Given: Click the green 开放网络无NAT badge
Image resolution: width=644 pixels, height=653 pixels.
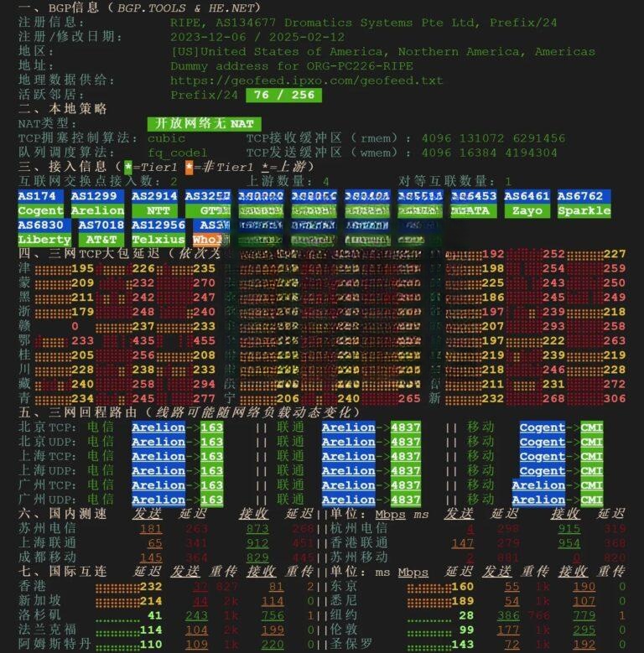Looking at the screenshot, I should [205, 124].
